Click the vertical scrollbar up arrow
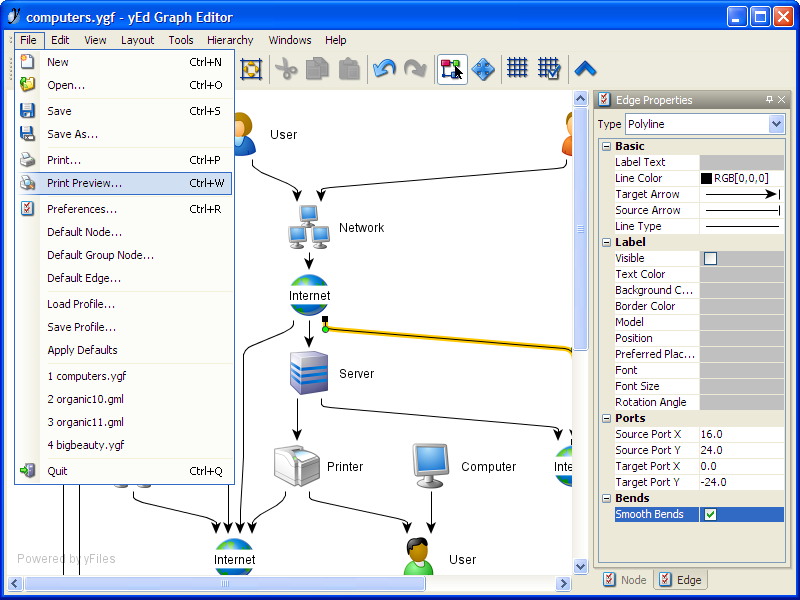800x600 pixels. pos(580,98)
